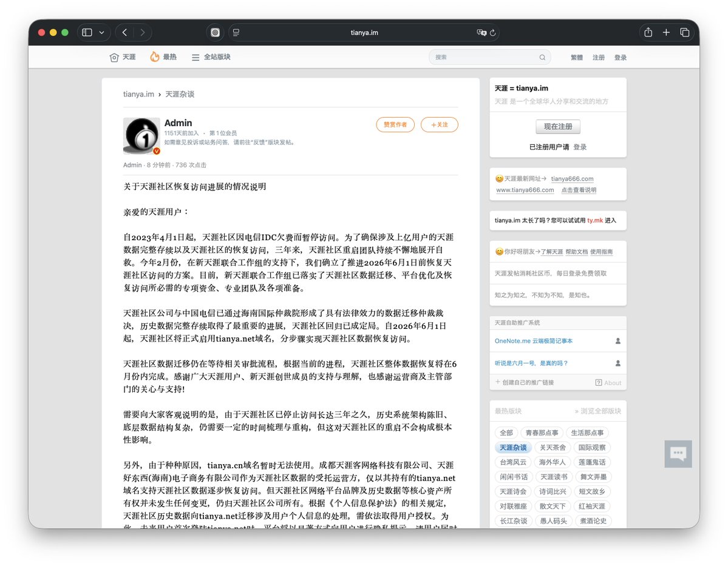Image resolution: width=728 pixels, height=566 pixels.
Task: Open the 天涯杂谈 breadcrumb link
Action: [180, 94]
